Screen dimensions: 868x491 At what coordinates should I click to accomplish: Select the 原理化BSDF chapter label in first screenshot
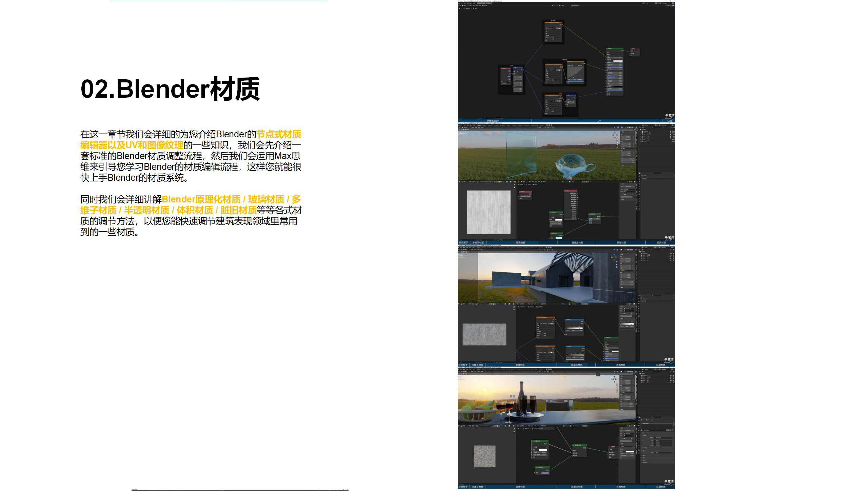tap(493, 121)
